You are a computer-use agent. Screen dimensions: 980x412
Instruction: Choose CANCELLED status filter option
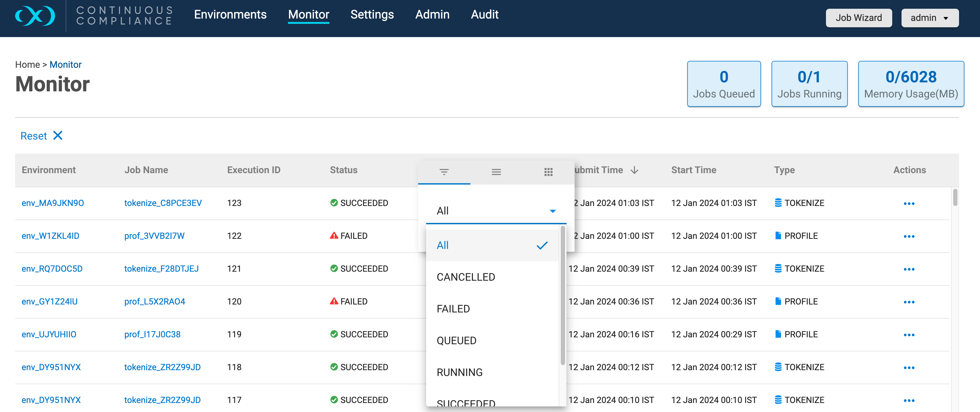[x=493, y=277]
